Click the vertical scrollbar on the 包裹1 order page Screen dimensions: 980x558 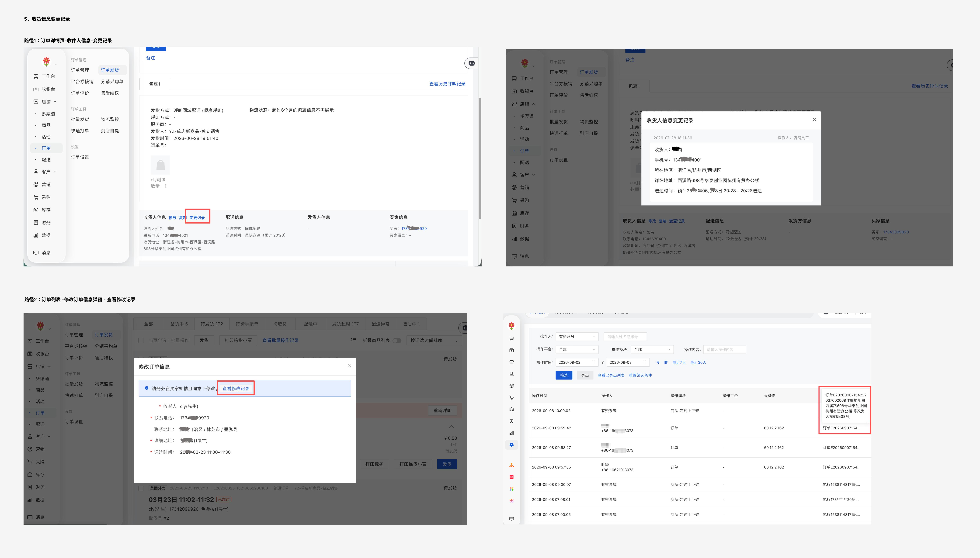480,159
